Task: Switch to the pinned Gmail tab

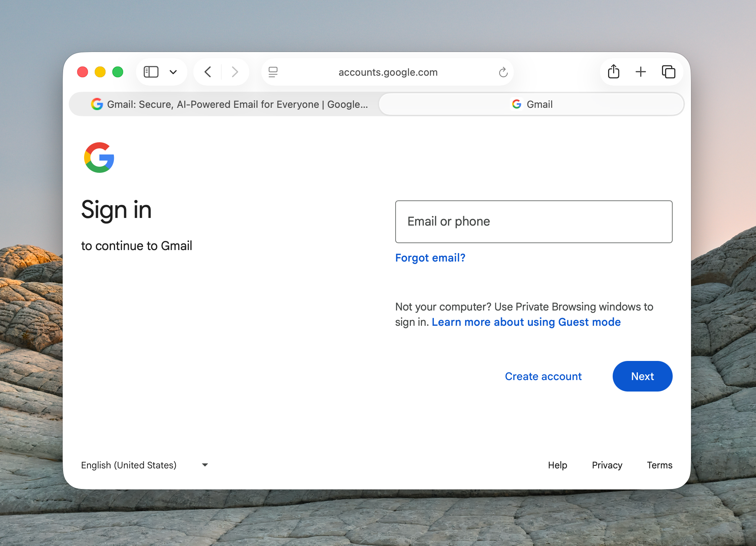Action: coord(531,104)
